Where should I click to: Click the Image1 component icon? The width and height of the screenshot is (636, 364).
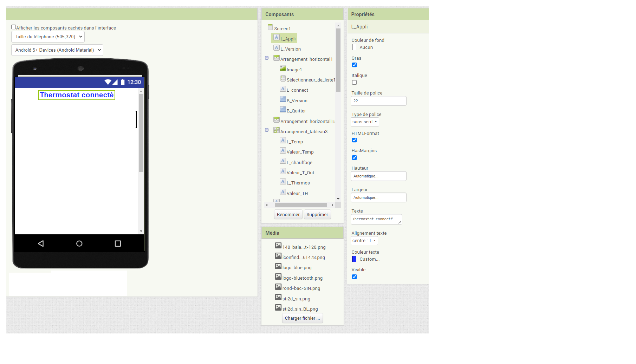283,68
